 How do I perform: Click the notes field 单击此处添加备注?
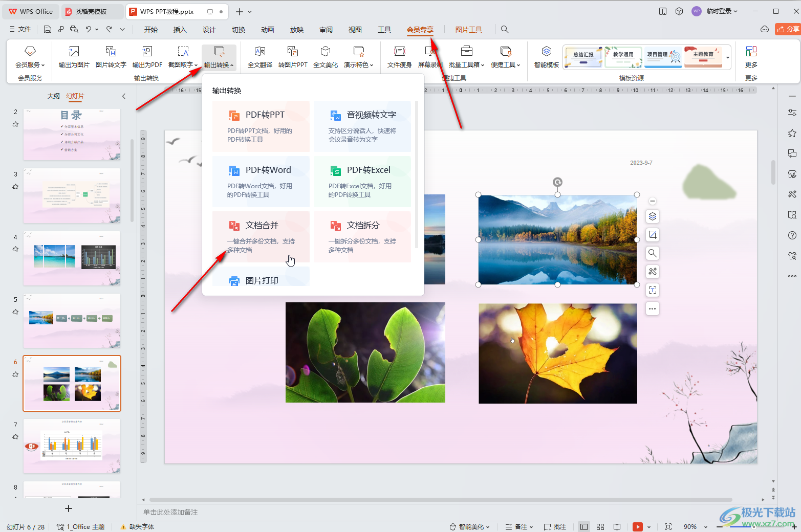[x=170, y=512]
